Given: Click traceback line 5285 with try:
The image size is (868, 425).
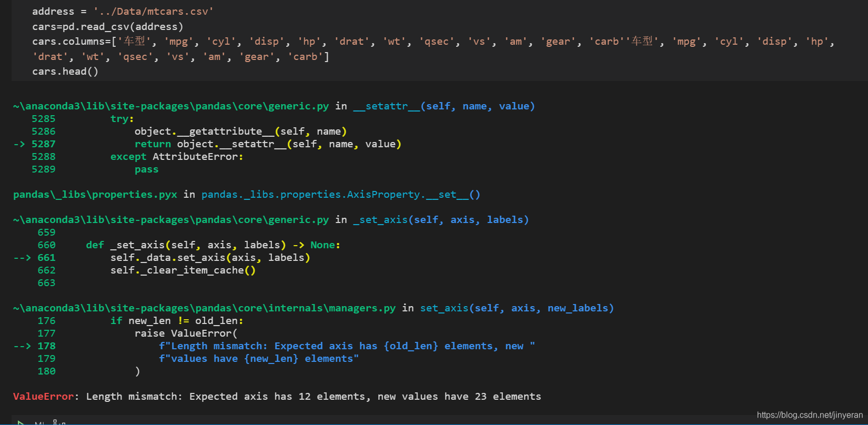Looking at the screenshot, I should [x=83, y=119].
